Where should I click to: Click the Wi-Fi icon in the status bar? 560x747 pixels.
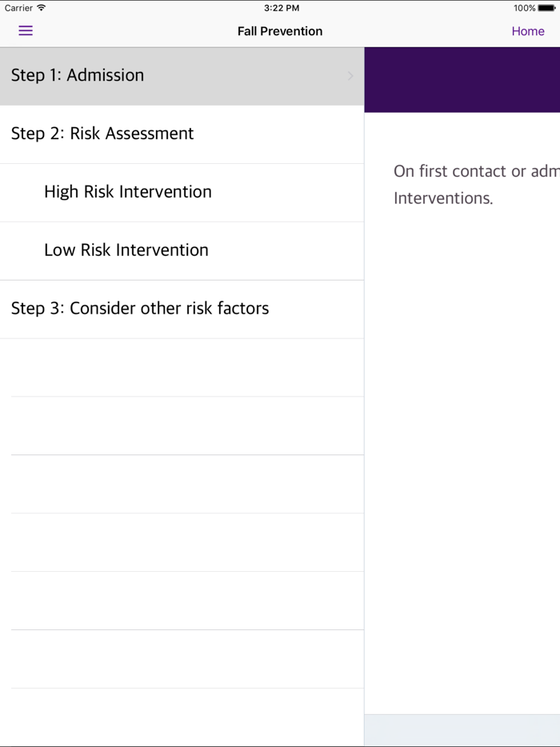point(42,8)
